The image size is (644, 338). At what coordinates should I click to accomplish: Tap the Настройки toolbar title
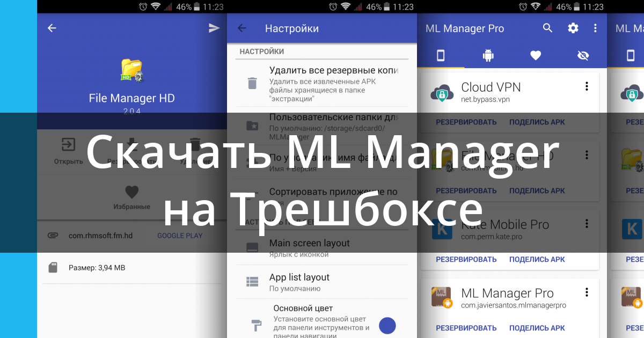click(292, 28)
